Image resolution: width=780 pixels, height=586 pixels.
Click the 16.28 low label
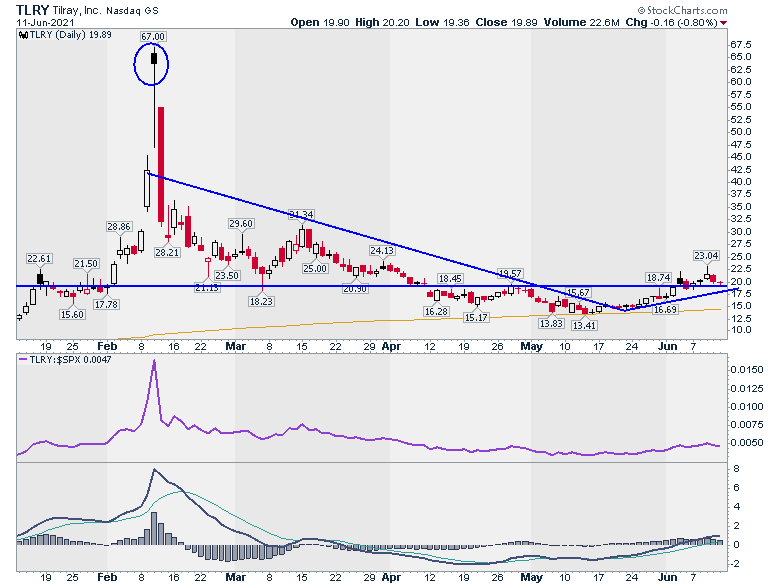436,311
